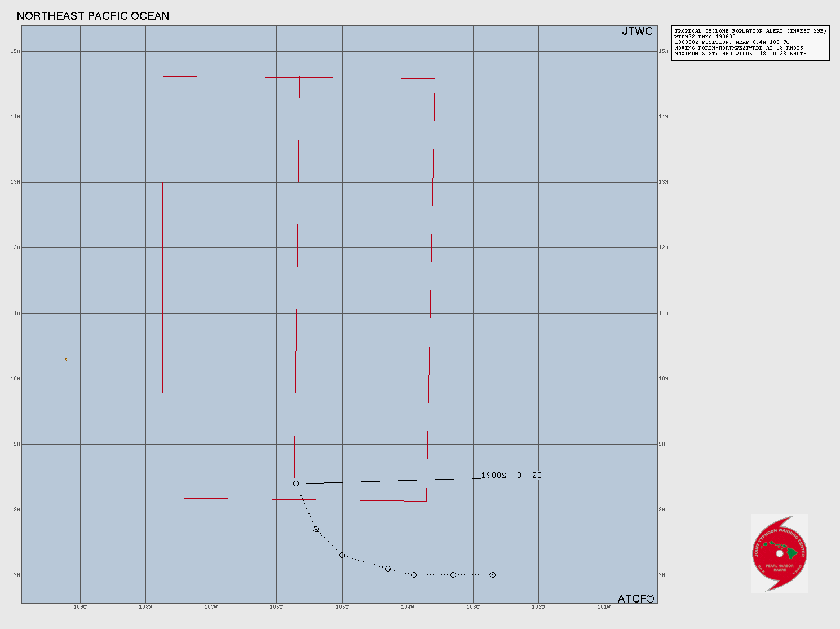
Task: Click the track marker at 7N 104W
Action: coord(414,575)
